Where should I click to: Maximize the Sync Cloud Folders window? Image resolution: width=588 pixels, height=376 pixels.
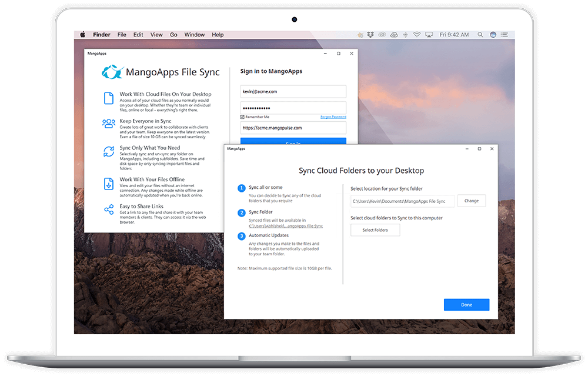pyautogui.click(x=479, y=149)
